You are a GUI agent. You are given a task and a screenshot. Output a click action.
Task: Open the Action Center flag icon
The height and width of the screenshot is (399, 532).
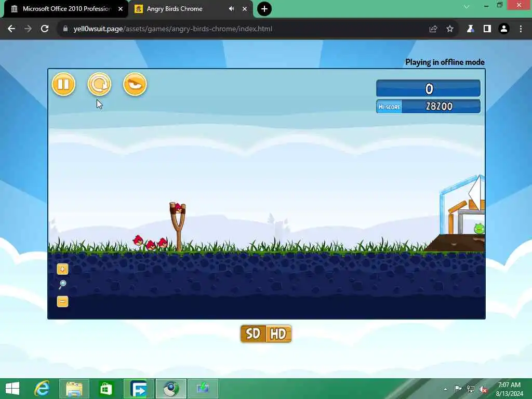click(458, 389)
